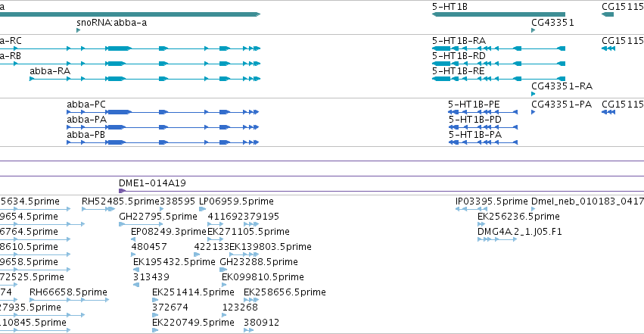Select the DME1-014A19 clone label
The width and height of the screenshot is (644, 334).
pos(152,183)
